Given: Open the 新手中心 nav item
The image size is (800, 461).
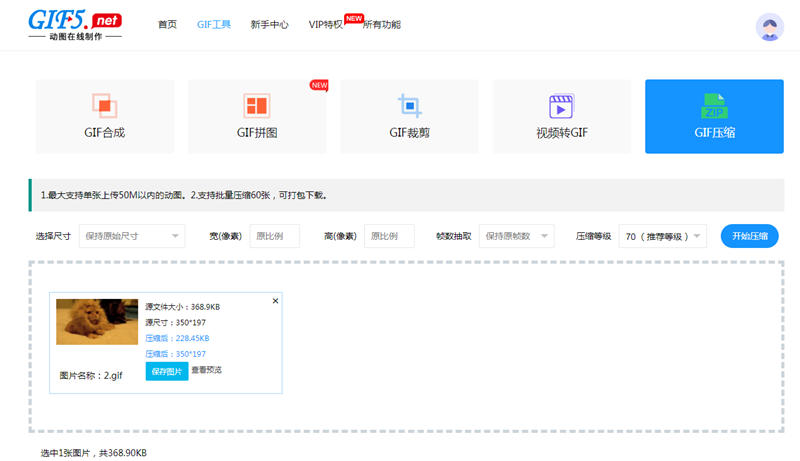Looking at the screenshot, I should tap(269, 24).
